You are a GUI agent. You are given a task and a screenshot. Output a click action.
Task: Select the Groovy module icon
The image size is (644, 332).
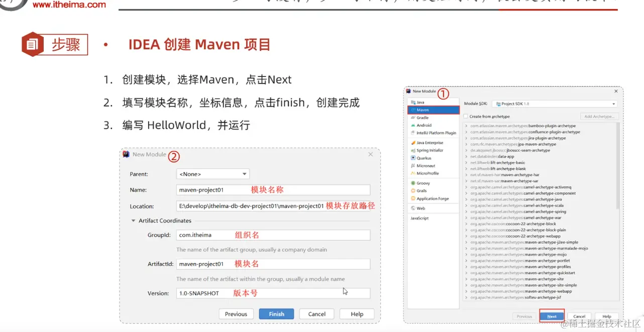coord(413,183)
